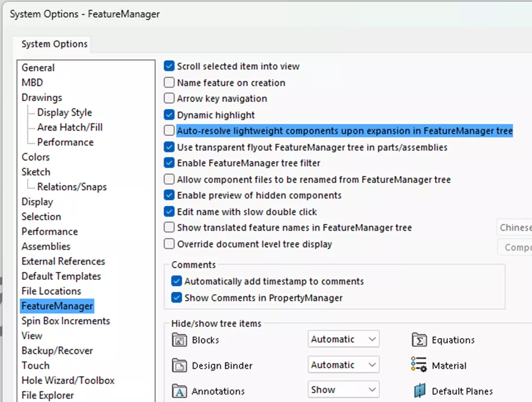The image size is (532, 402).
Task: Click the Design Binder folder icon
Action: click(179, 366)
